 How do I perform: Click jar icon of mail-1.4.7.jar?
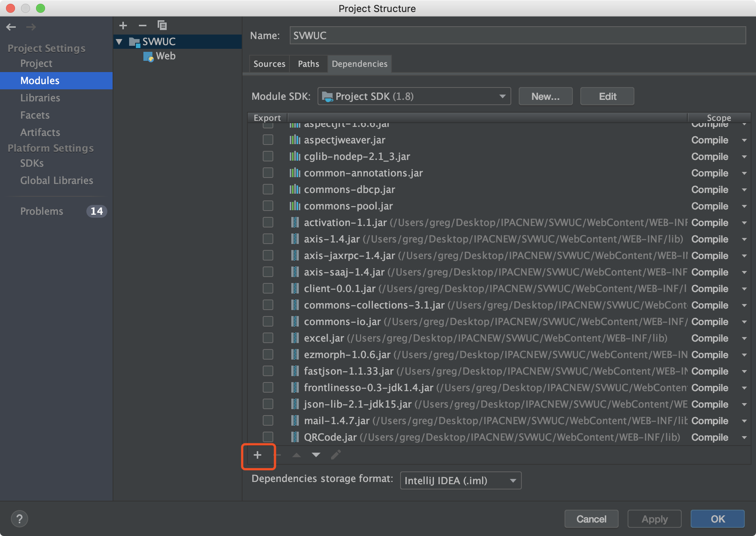click(295, 421)
